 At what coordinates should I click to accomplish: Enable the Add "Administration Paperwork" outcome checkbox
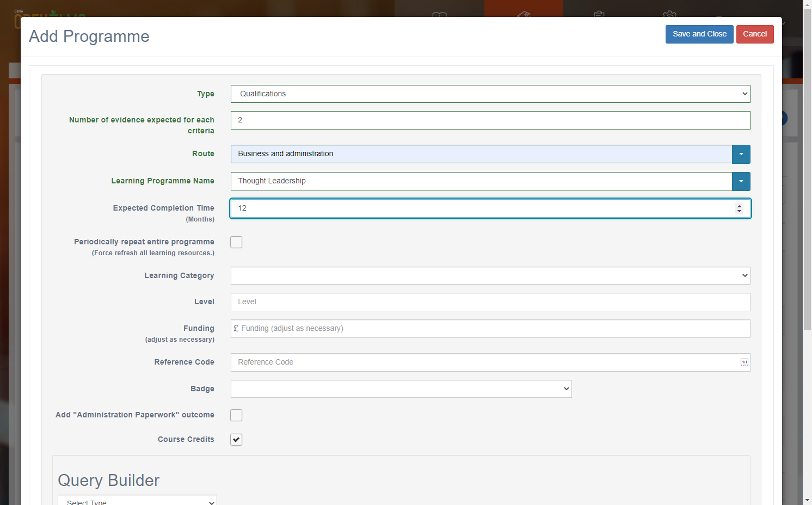236,415
